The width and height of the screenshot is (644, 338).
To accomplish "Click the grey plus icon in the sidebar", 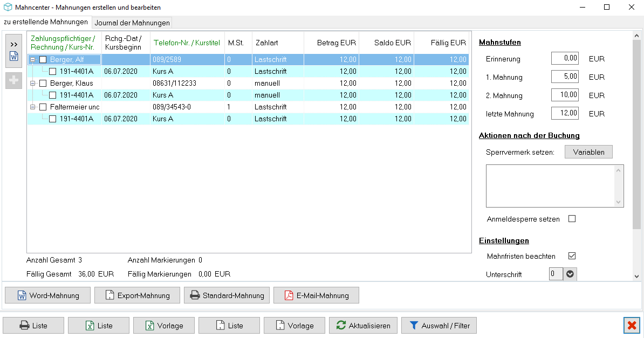I will click(13, 80).
